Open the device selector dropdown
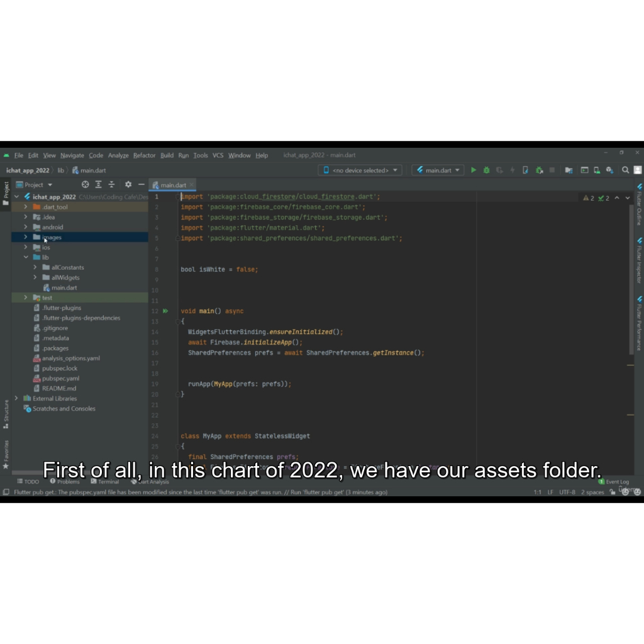This screenshot has height=644, width=644. click(x=360, y=170)
